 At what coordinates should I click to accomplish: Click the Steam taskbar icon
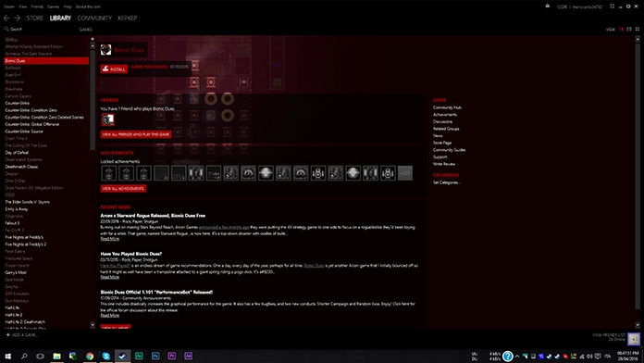pos(122,356)
